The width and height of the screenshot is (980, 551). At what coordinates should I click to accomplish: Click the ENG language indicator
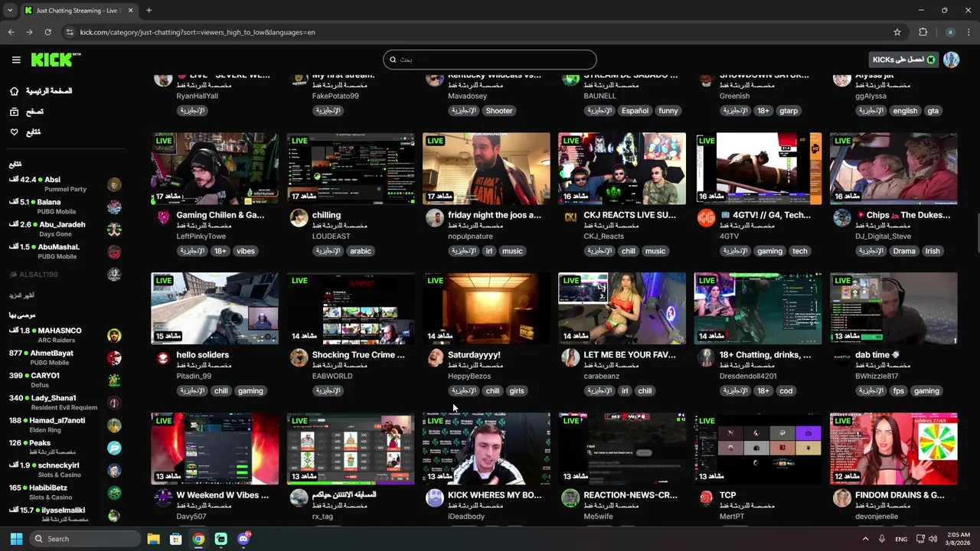pos(901,539)
